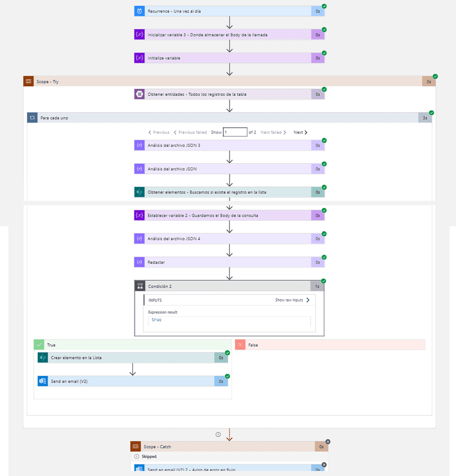The width and height of the screenshot is (456, 476).
Task: Click the Obtener elementos SharePoint icon
Action: point(139,192)
